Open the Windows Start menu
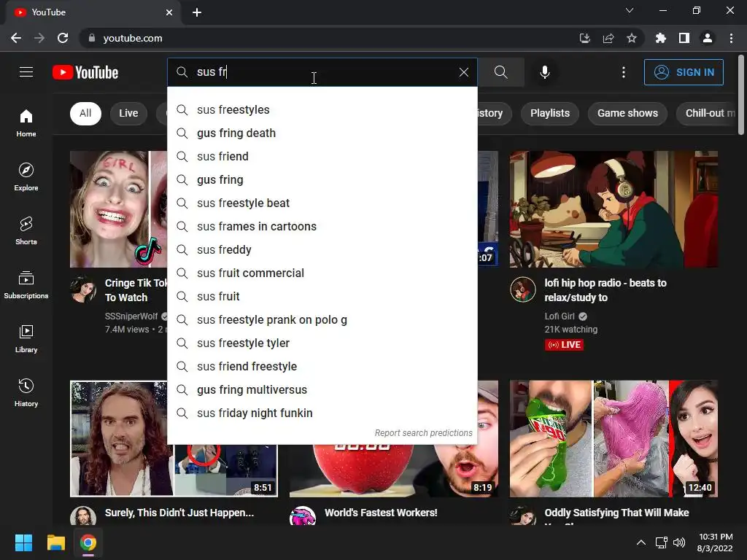 point(23,542)
